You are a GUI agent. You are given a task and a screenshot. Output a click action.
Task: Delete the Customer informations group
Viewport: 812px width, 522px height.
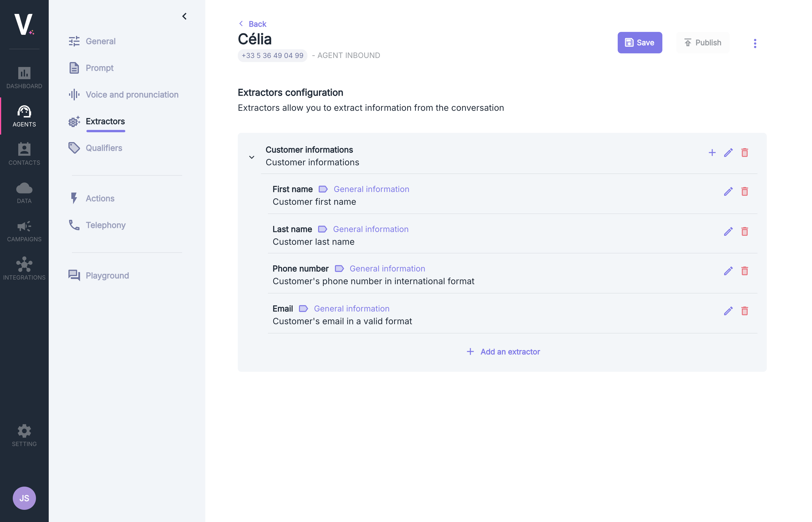tap(744, 153)
